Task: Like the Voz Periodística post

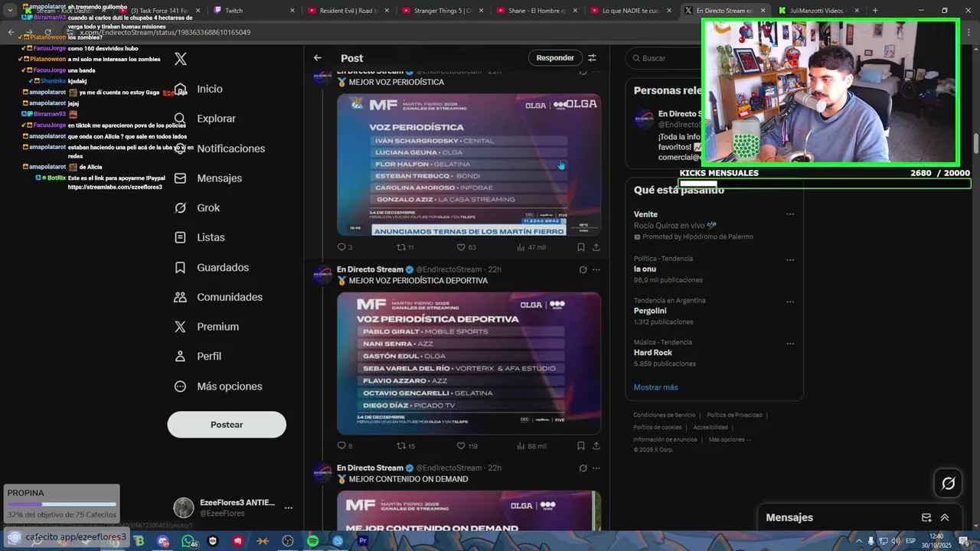Action: tap(466, 247)
